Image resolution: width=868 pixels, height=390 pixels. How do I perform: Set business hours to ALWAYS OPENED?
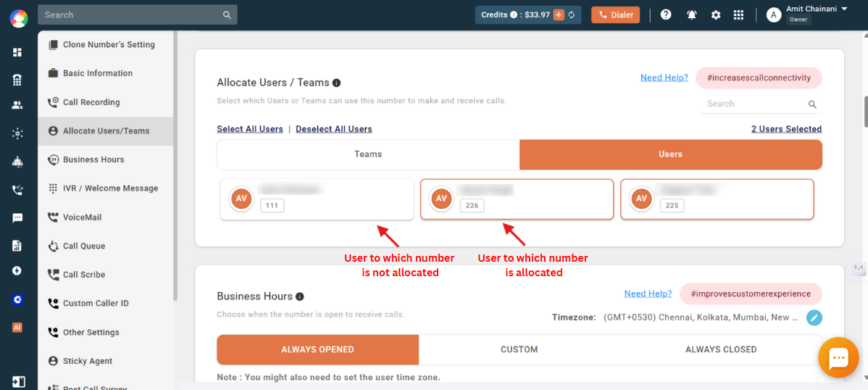click(x=318, y=349)
